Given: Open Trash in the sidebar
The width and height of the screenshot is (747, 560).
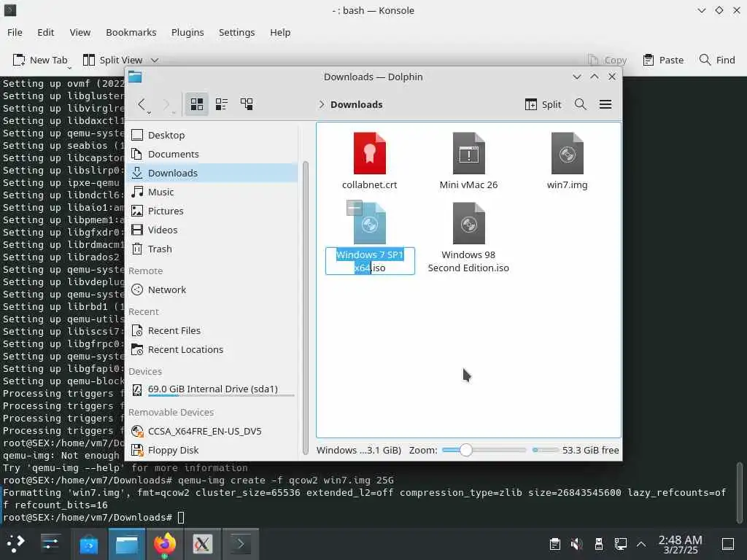Looking at the screenshot, I should (x=212, y=249).
